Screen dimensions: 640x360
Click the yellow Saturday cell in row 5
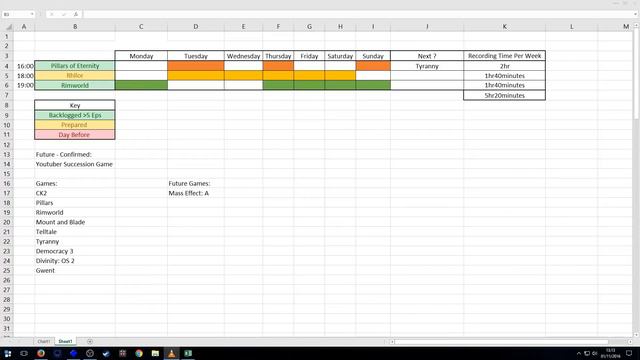click(x=340, y=76)
